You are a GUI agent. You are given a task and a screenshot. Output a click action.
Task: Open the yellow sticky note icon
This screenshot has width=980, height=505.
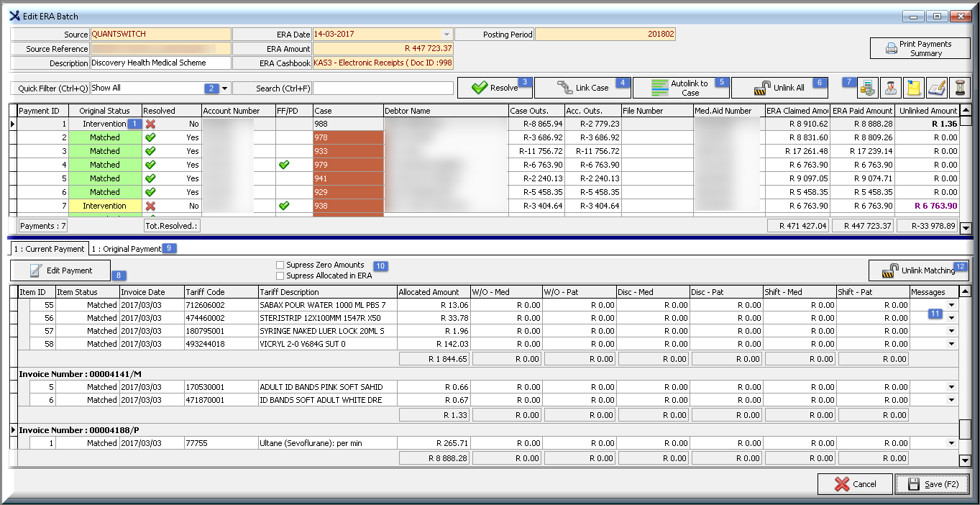(x=914, y=88)
